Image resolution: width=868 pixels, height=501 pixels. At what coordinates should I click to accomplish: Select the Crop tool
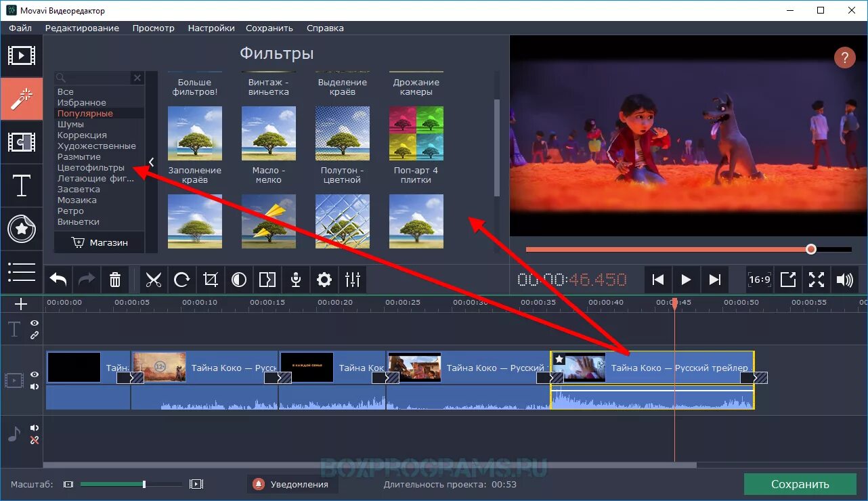(x=211, y=280)
